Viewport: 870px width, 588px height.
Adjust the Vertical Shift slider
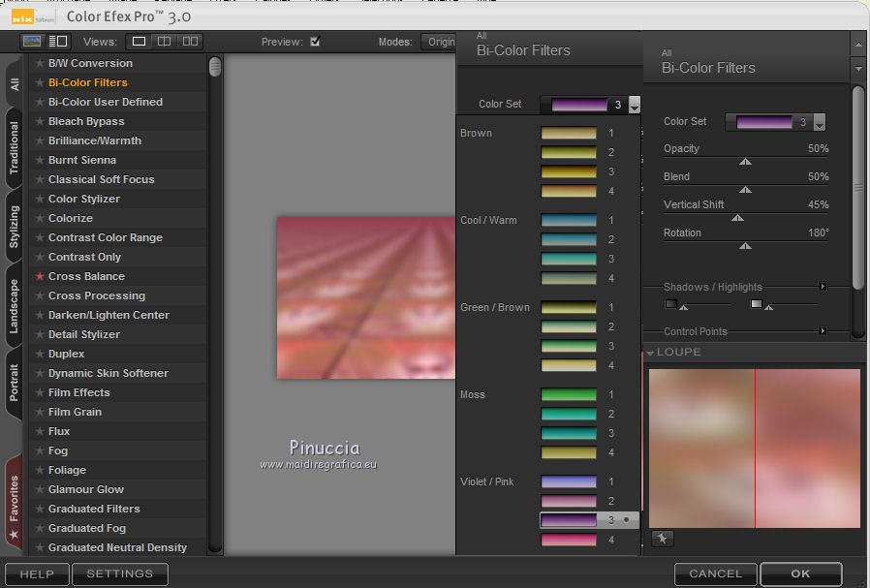click(x=737, y=217)
